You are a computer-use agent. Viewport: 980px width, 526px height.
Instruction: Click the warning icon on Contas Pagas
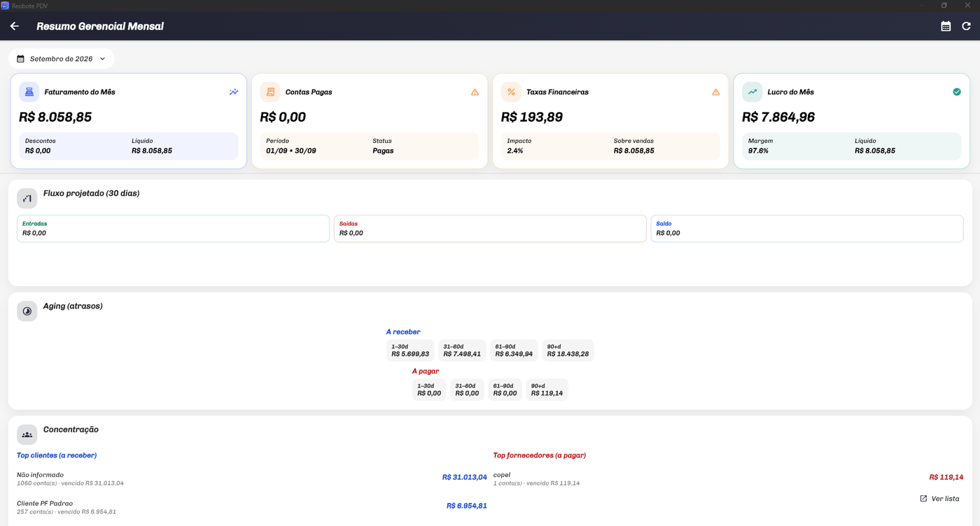(x=475, y=92)
